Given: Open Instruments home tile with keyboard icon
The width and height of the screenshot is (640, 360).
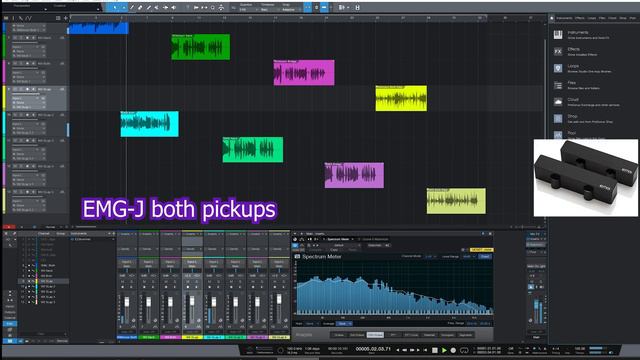Looking at the screenshot, I should pos(558,35).
